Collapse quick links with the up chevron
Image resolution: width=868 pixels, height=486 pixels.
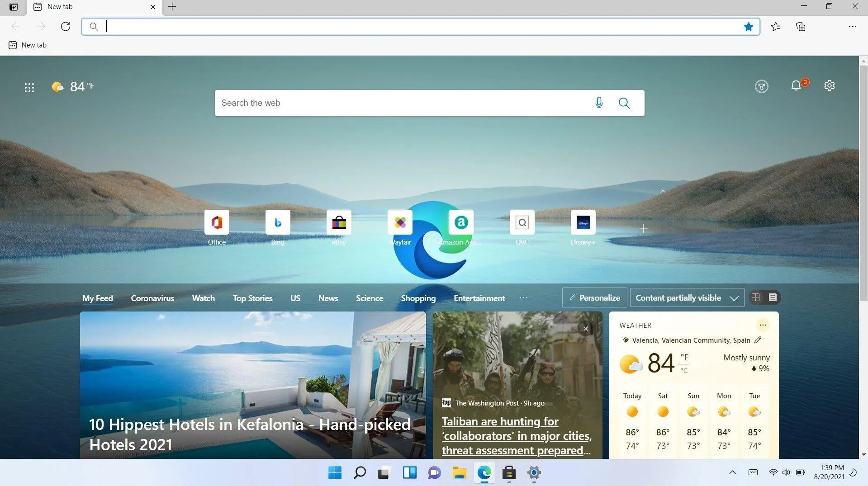pos(663,192)
